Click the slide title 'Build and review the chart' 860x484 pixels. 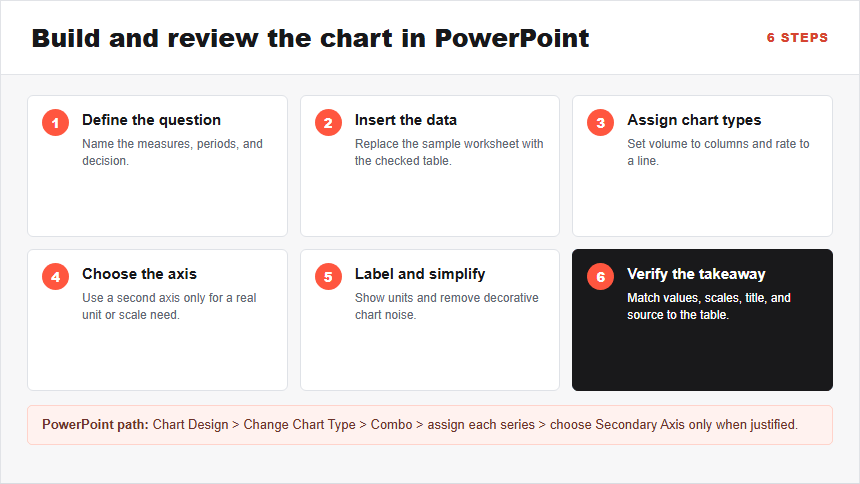[310, 38]
